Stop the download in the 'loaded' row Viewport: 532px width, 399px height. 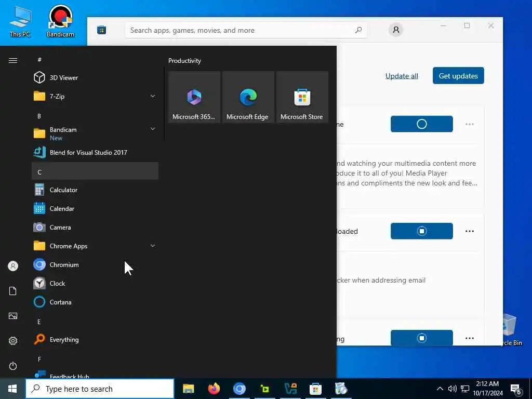tap(421, 231)
